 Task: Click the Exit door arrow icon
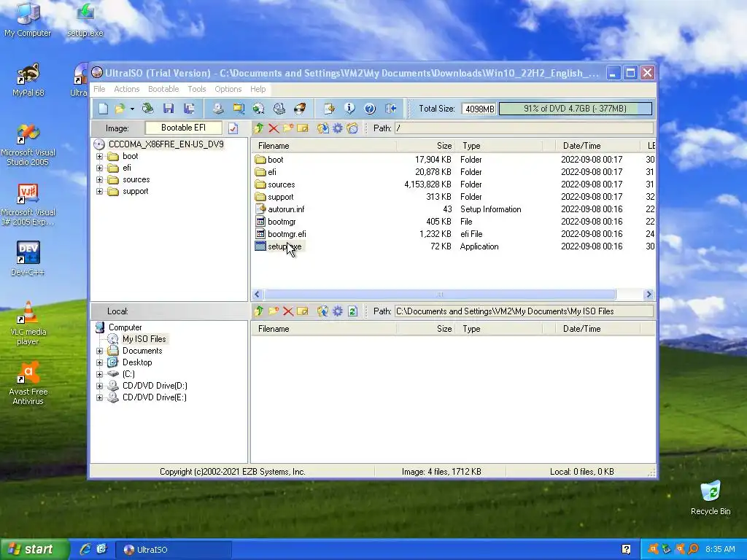pyautogui.click(x=391, y=109)
